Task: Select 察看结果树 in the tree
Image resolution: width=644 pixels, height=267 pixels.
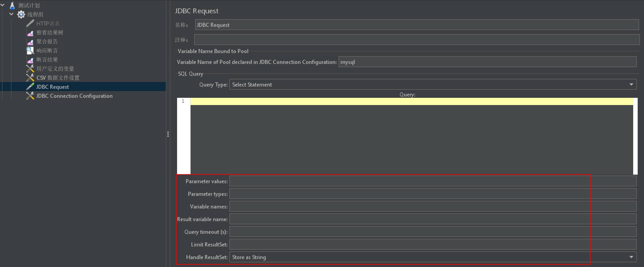Action: coord(50,33)
